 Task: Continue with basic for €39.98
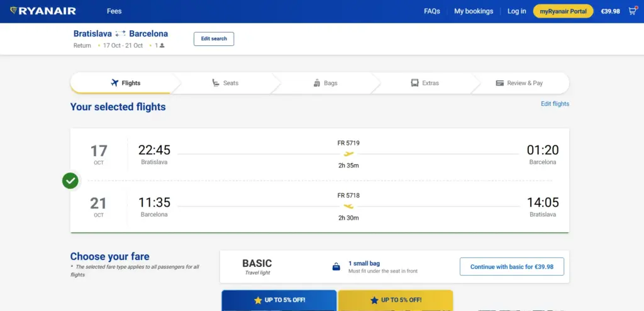coord(512,266)
